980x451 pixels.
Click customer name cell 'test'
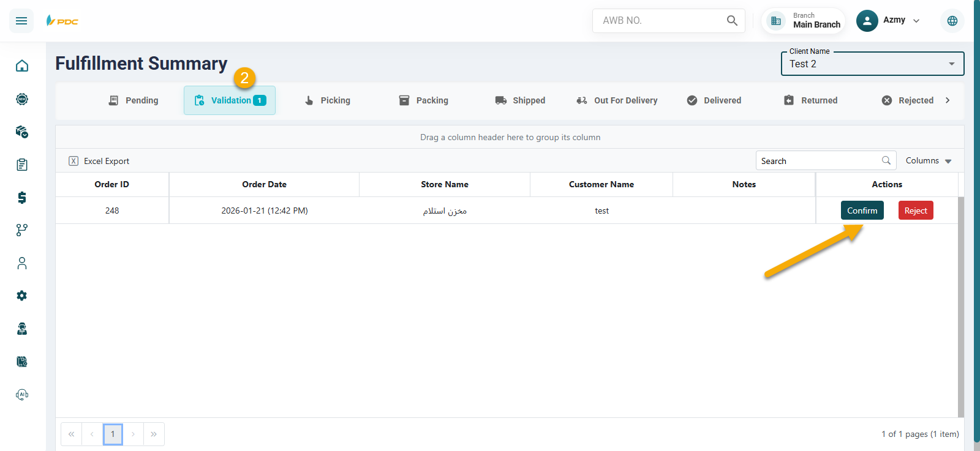[601, 211]
